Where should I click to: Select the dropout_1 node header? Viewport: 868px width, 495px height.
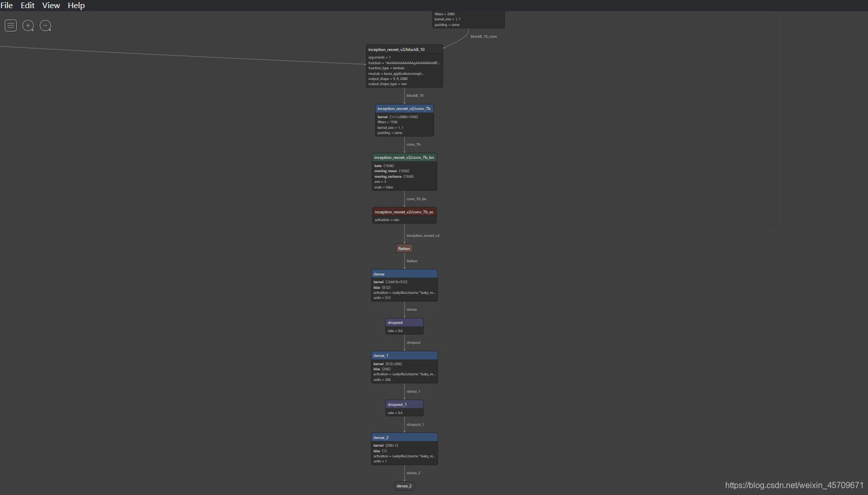[404, 404]
